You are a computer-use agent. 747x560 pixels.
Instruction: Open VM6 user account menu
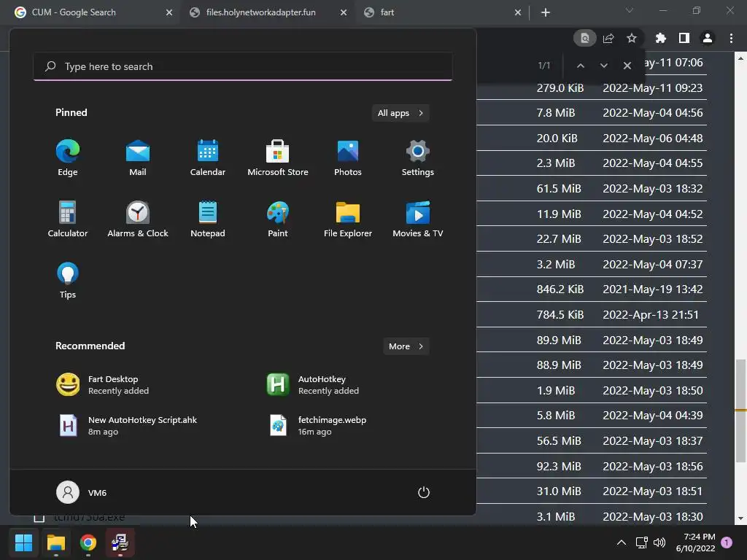[x=82, y=492]
